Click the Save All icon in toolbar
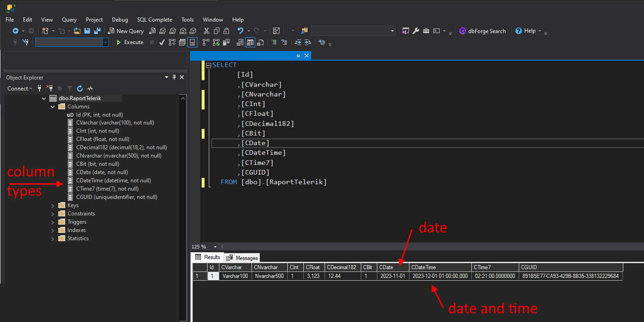This screenshot has width=644, height=322. tap(97, 31)
